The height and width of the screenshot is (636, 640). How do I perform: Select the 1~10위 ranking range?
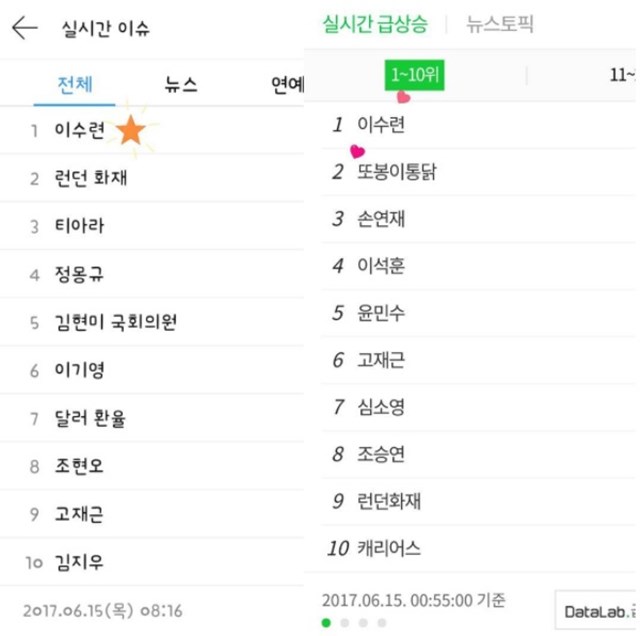(x=412, y=74)
